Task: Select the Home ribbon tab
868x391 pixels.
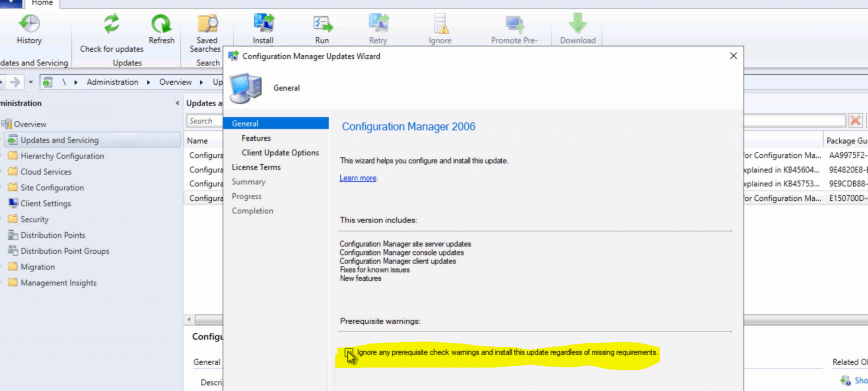Action: click(42, 3)
